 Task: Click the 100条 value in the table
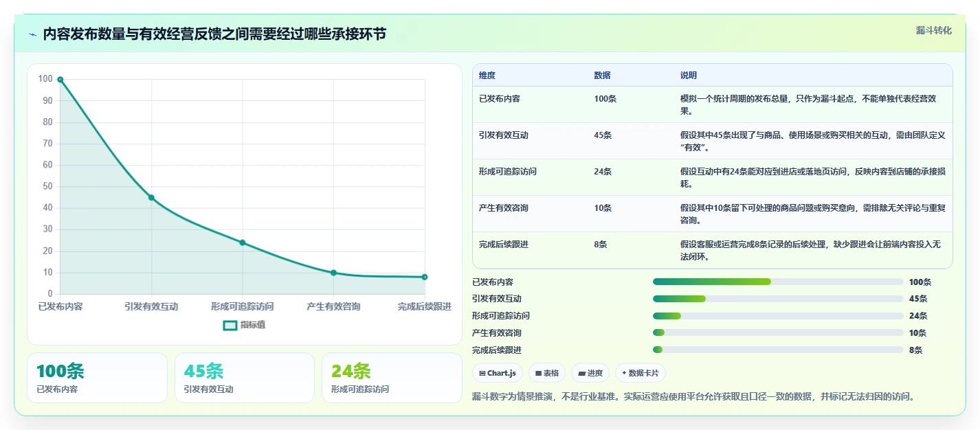click(605, 99)
